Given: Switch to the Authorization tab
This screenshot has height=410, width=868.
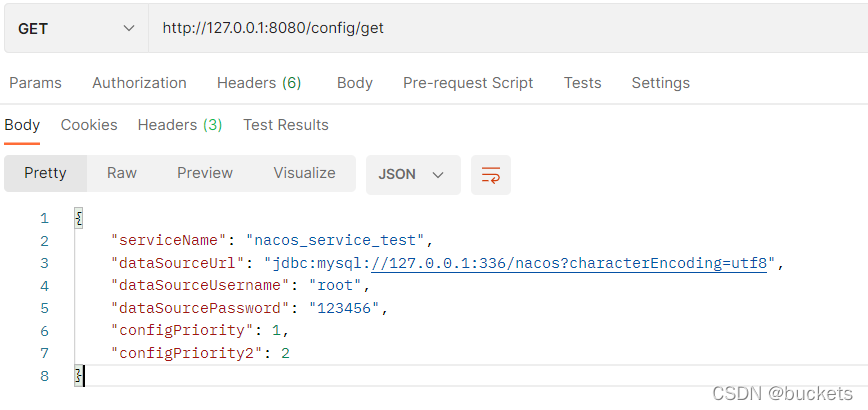Looking at the screenshot, I should tap(139, 83).
